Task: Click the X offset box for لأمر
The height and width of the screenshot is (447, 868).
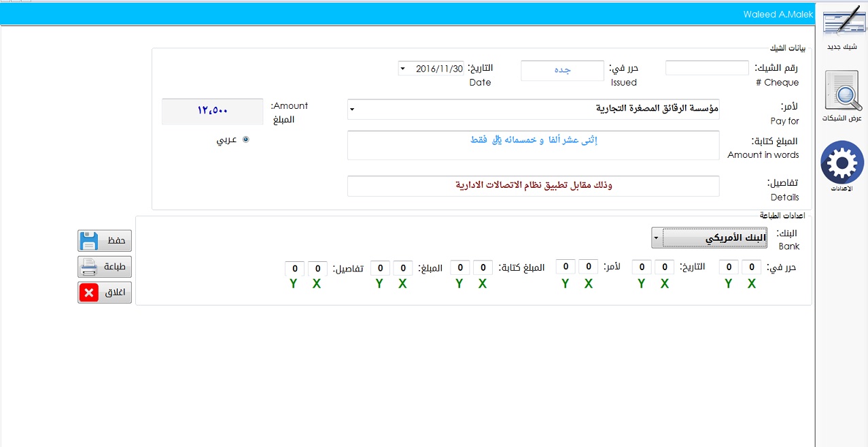Action: [589, 267]
